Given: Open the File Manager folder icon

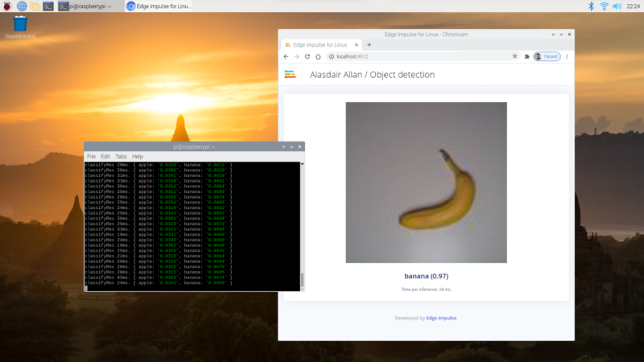Looking at the screenshot, I should 35,6.
